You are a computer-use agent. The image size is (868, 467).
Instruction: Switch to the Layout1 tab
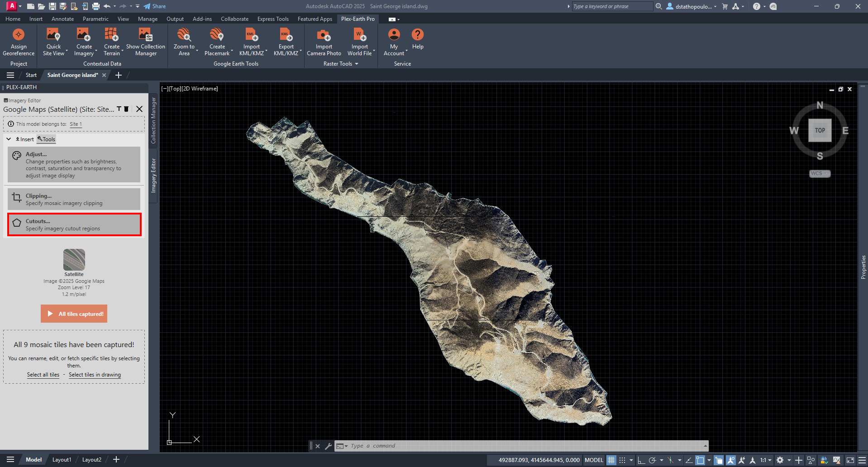tap(62, 460)
